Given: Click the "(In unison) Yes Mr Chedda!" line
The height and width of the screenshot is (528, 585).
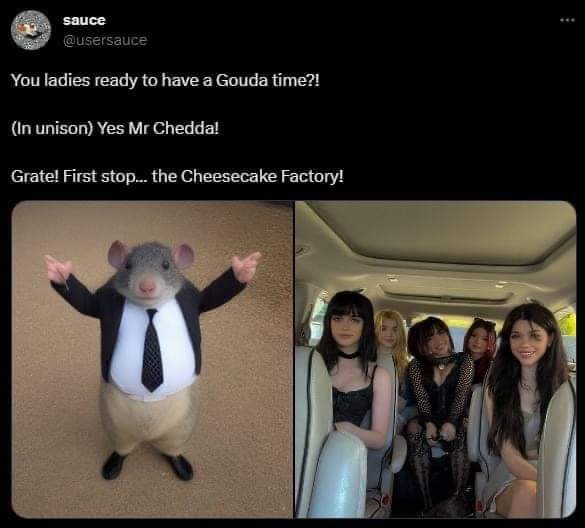Looking at the screenshot, I should click(x=115, y=128).
